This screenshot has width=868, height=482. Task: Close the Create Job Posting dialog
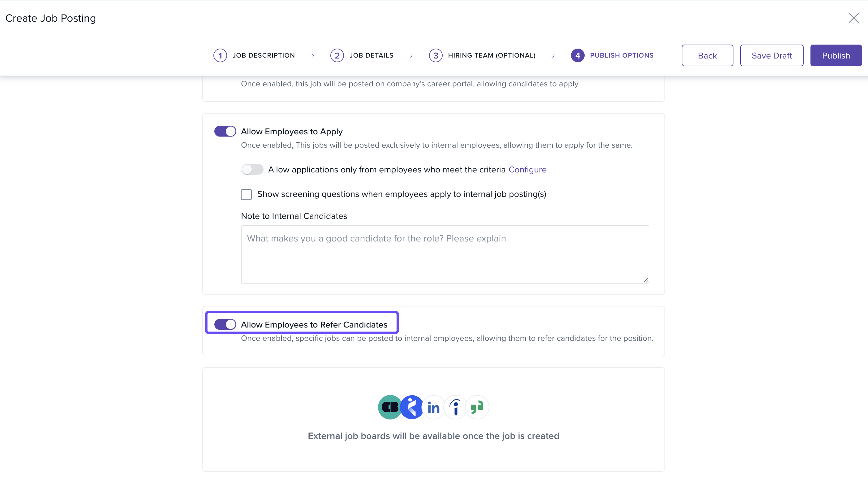click(853, 18)
